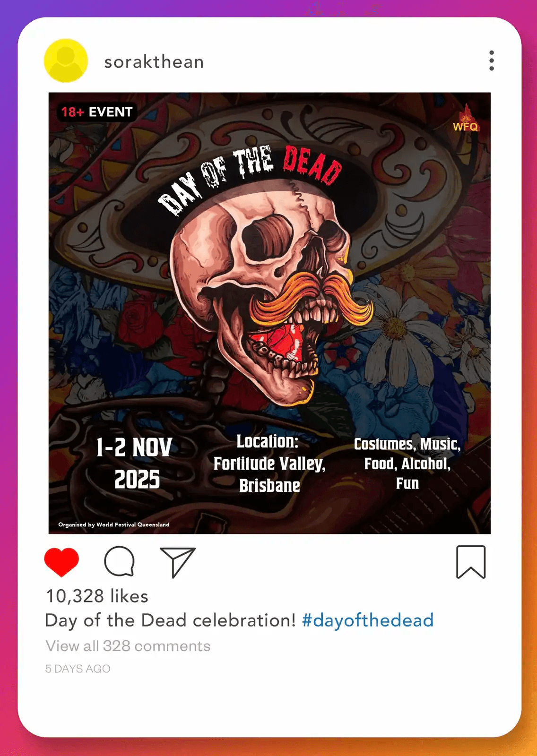The image size is (537, 756).
Task: Open the yellow profile avatar
Action: [x=66, y=60]
